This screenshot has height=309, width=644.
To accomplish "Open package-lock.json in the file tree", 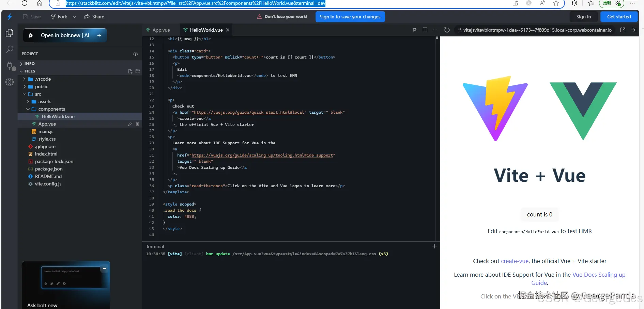I will 80,161.
